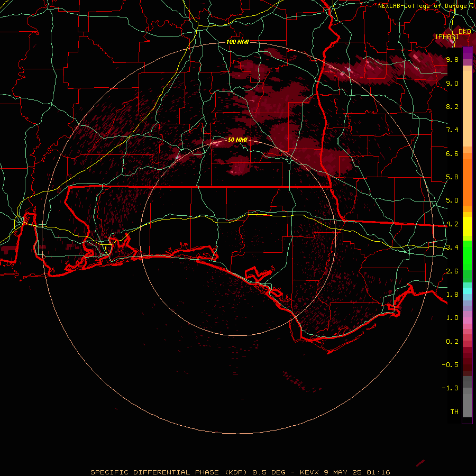Click the 2.6 value on the legend
The image size is (476, 476).
pyautogui.click(x=452, y=271)
